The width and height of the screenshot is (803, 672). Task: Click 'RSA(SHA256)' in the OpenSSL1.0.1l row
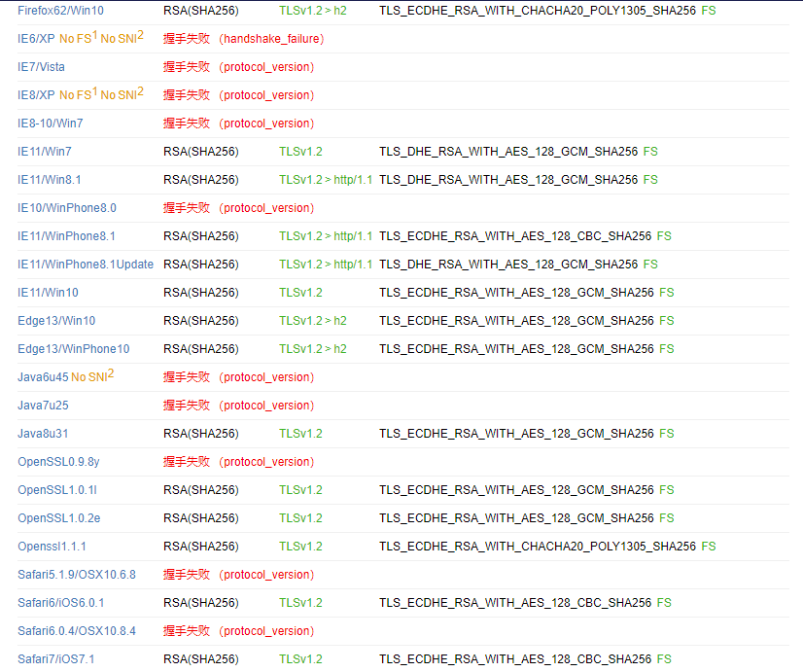tap(201, 490)
